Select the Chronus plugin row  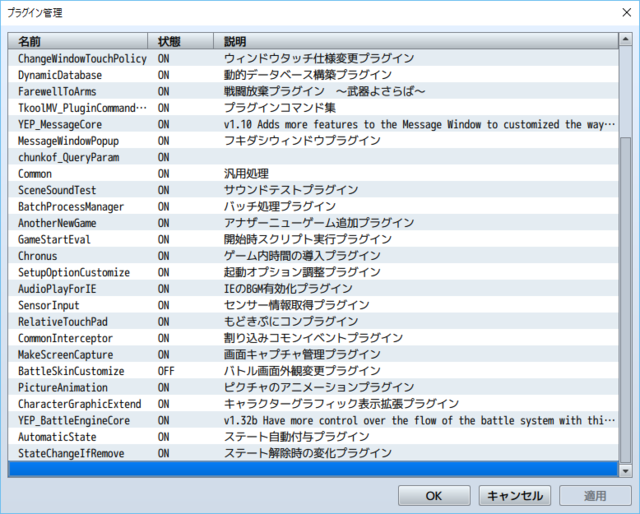313,256
